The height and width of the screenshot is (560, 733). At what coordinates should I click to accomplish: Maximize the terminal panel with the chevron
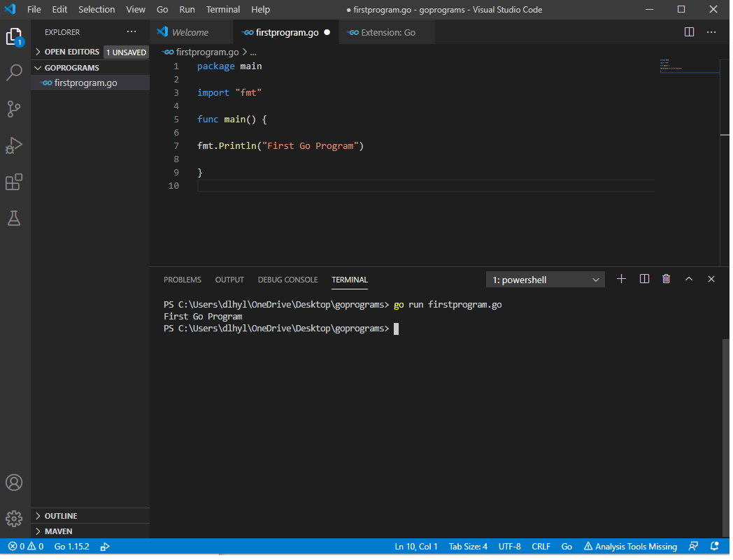pos(689,279)
